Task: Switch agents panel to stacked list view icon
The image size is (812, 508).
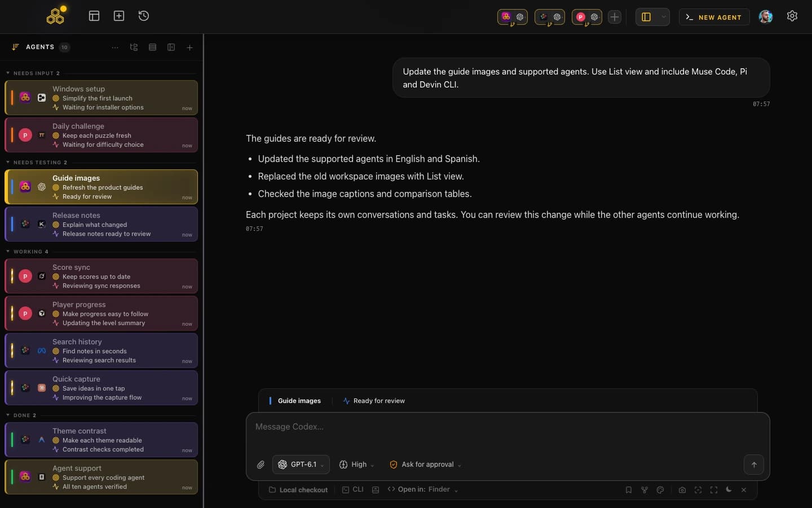Action: (x=152, y=47)
